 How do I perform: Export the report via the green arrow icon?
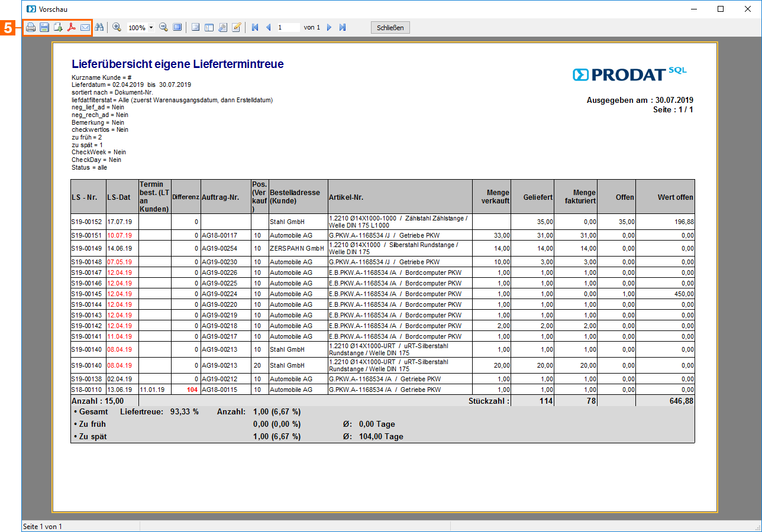tap(58, 27)
